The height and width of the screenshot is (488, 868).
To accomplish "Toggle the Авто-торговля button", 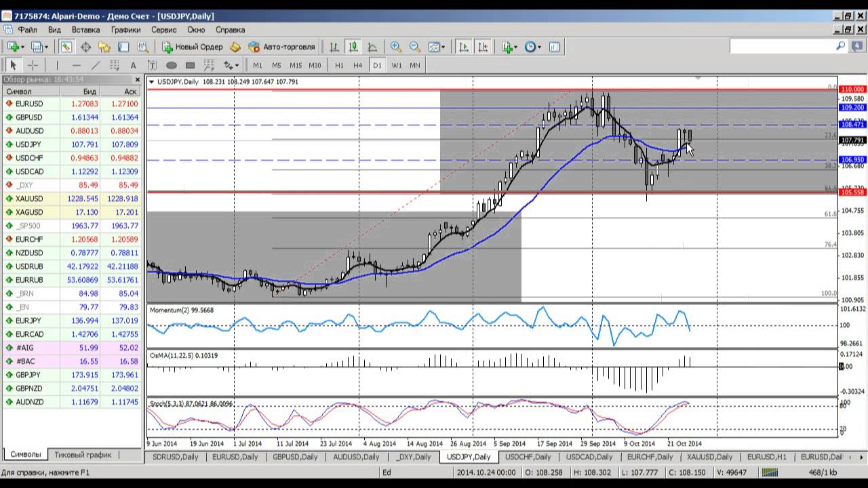I will click(281, 47).
